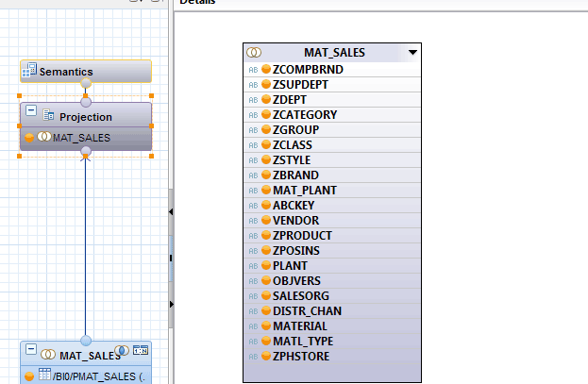This screenshot has width=588, height=384.
Task: Select MATERIAL column
Action: tap(332, 326)
